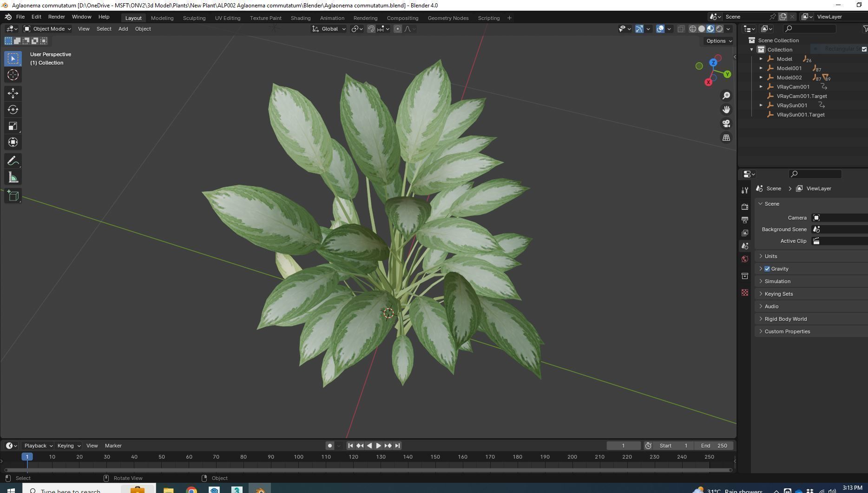The width and height of the screenshot is (868, 493).
Task: Switch to rendered viewport shading
Action: coord(719,29)
